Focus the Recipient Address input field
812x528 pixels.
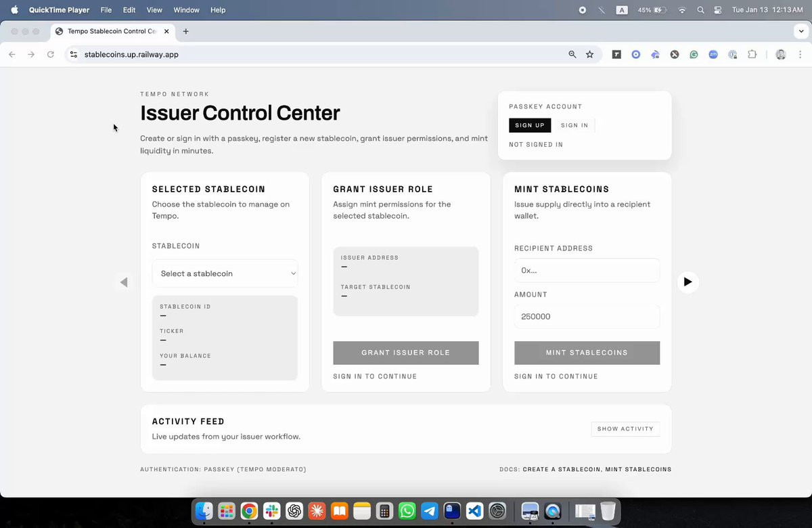[x=587, y=270]
